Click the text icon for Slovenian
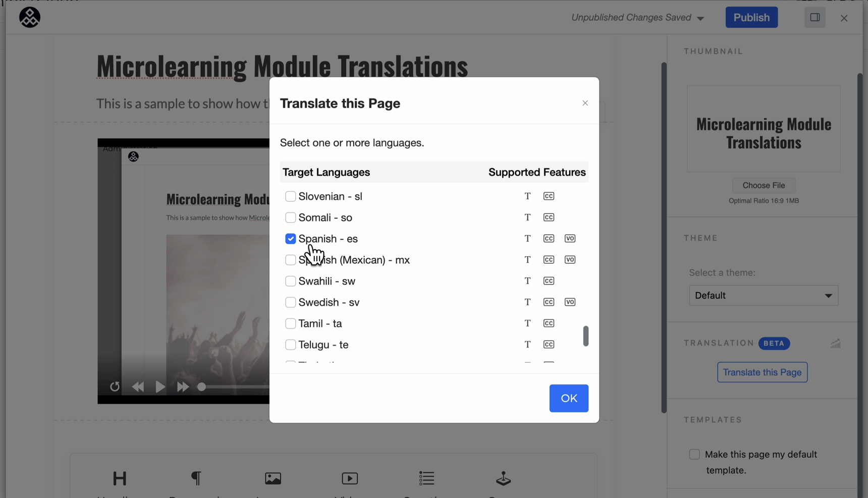This screenshot has height=498, width=868. pos(527,196)
